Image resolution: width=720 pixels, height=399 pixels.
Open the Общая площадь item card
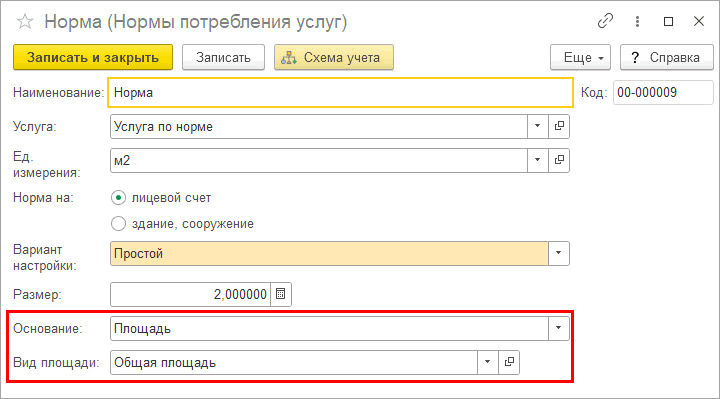[509, 362]
